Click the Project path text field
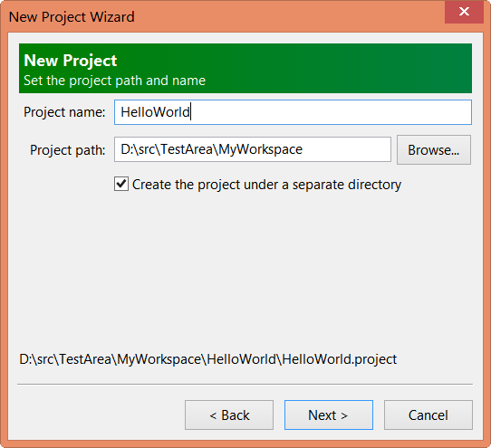This screenshot has height=448, width=491. click(253, 149)
